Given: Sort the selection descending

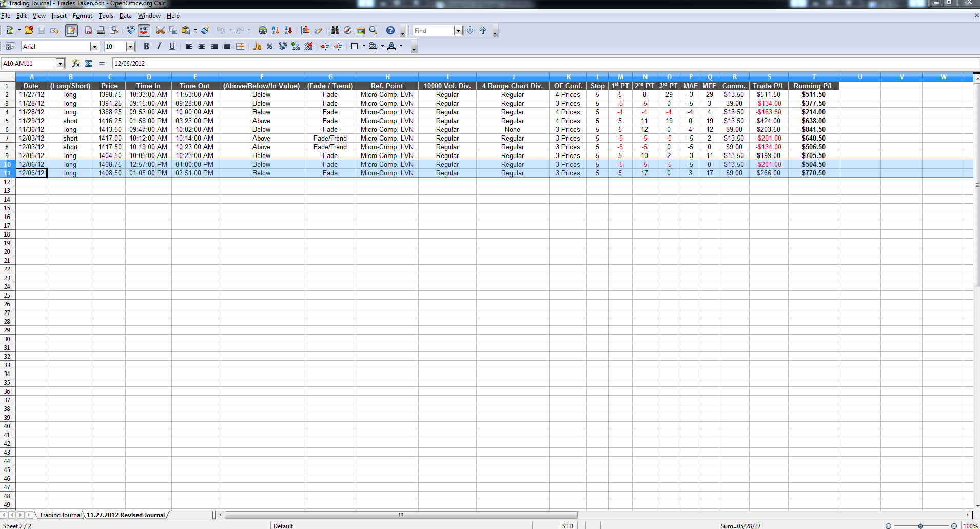Looking at the screenshot, I should tap(288, 31).
